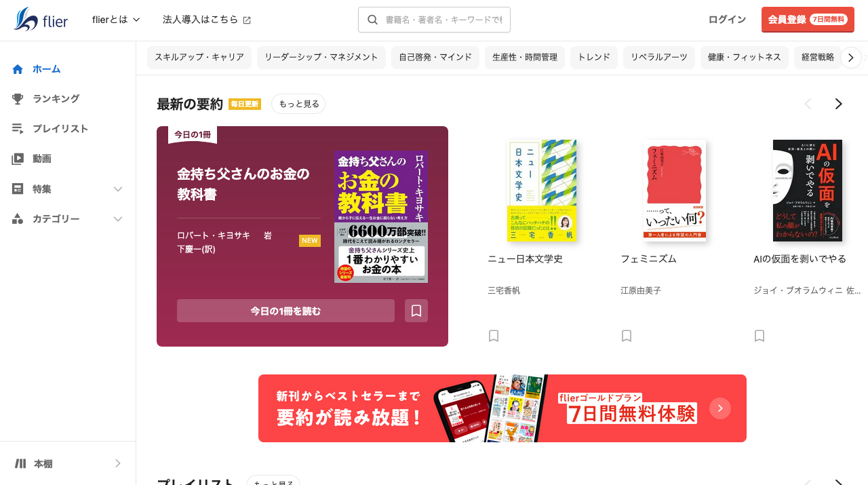
Task: Select the トレンド chip
Action: click(x=594, y=57)
